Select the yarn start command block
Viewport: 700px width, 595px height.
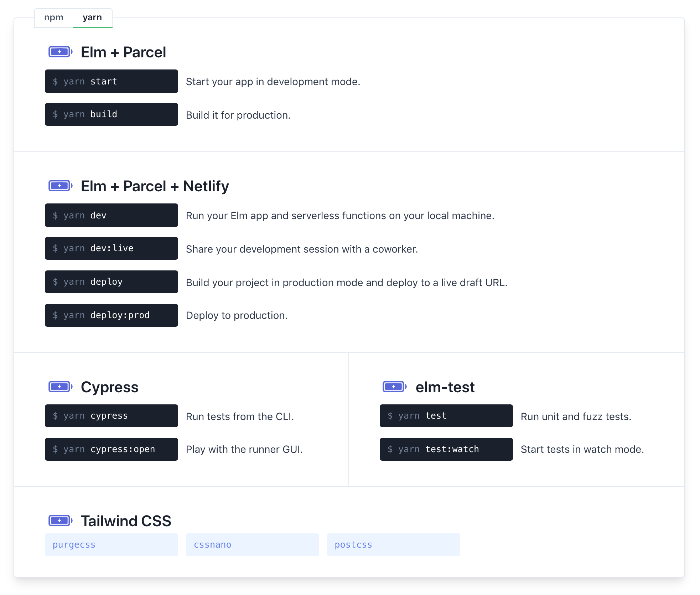111,81
